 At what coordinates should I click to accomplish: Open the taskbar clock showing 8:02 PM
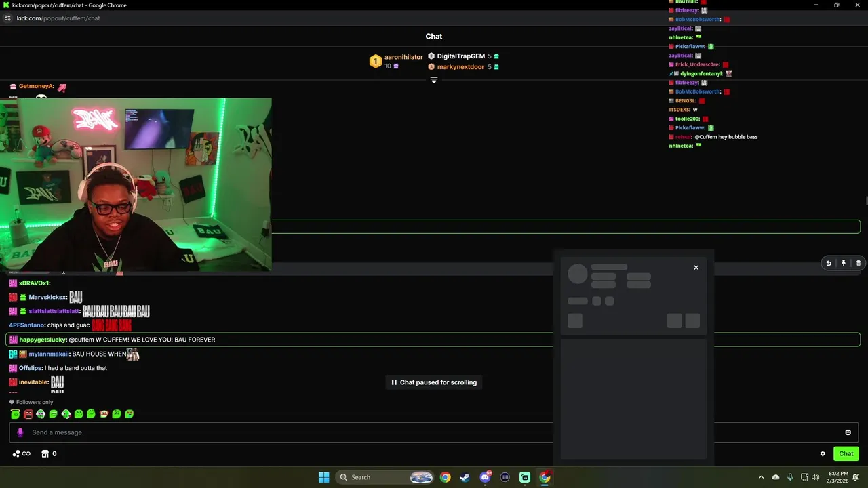(838, 477)
